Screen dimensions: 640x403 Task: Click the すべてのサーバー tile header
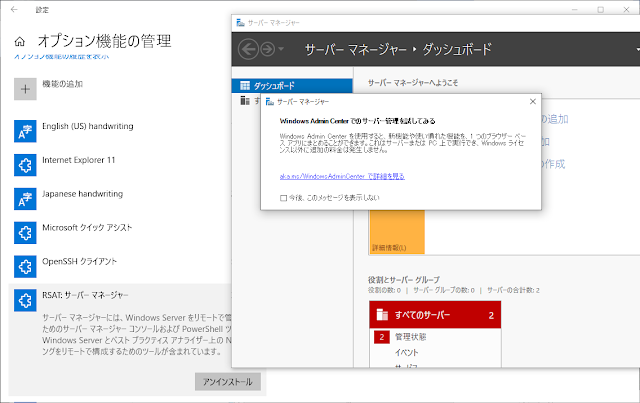coord(435,315)
